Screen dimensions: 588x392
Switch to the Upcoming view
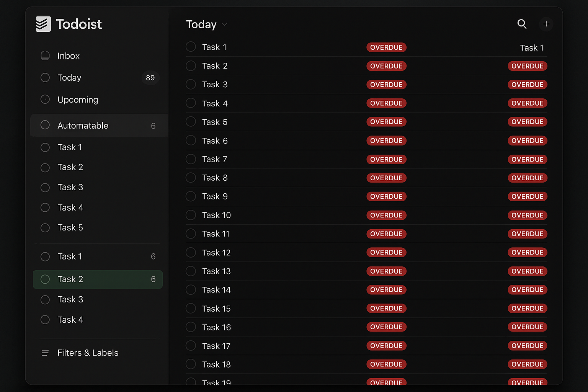tap(78, 99)
